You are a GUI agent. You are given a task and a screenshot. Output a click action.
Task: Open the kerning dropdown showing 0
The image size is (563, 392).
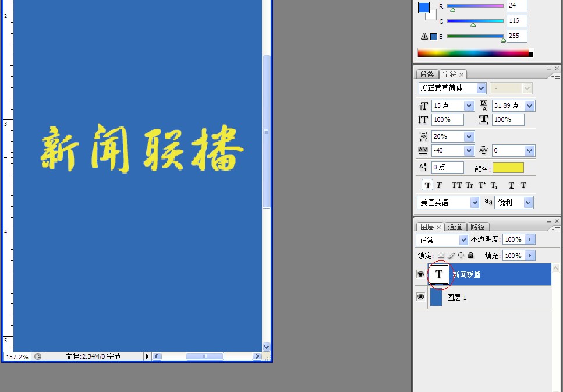(529, 150)
